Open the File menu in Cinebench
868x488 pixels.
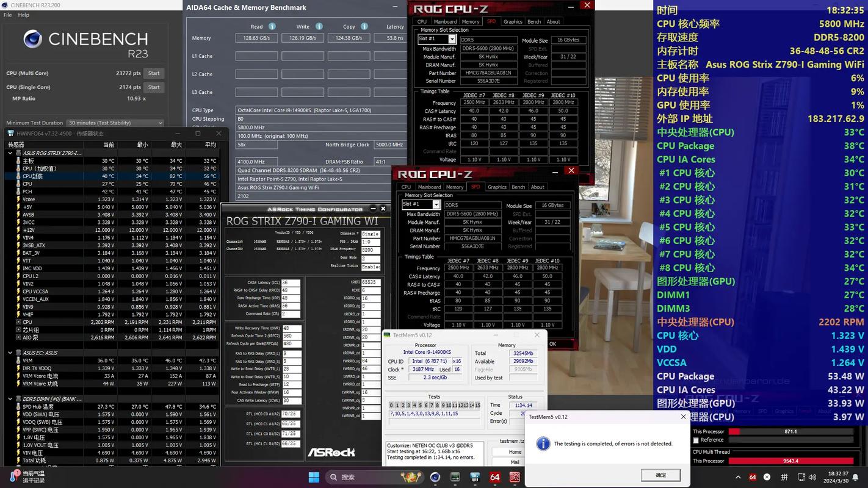(x=8, y=15)
